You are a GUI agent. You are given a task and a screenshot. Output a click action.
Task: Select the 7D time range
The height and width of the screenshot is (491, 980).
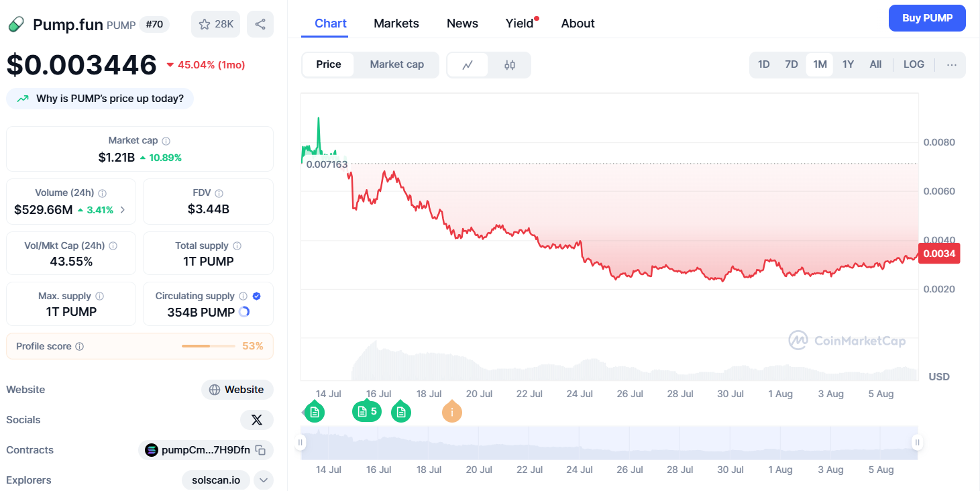(x=792, y=65)
